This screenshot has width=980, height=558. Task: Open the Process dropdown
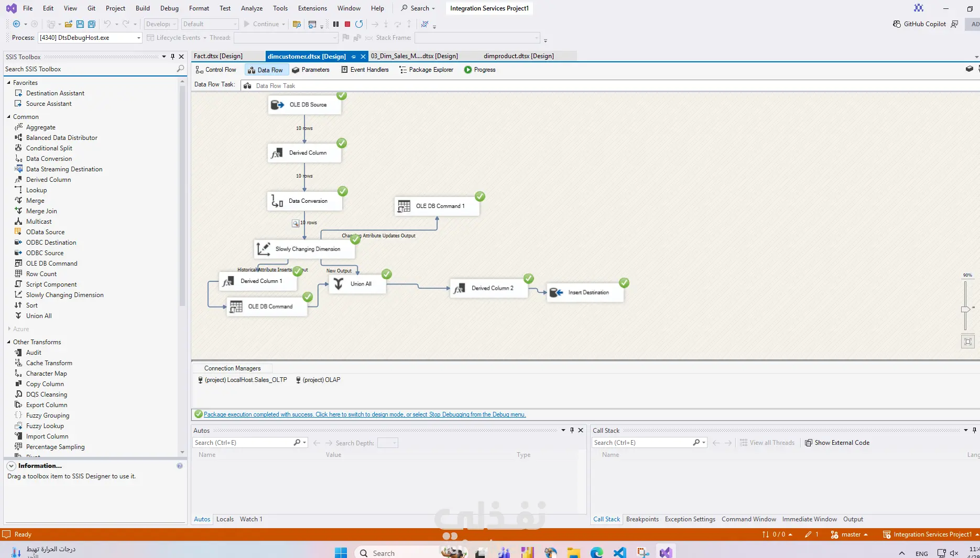pos(139,38)
